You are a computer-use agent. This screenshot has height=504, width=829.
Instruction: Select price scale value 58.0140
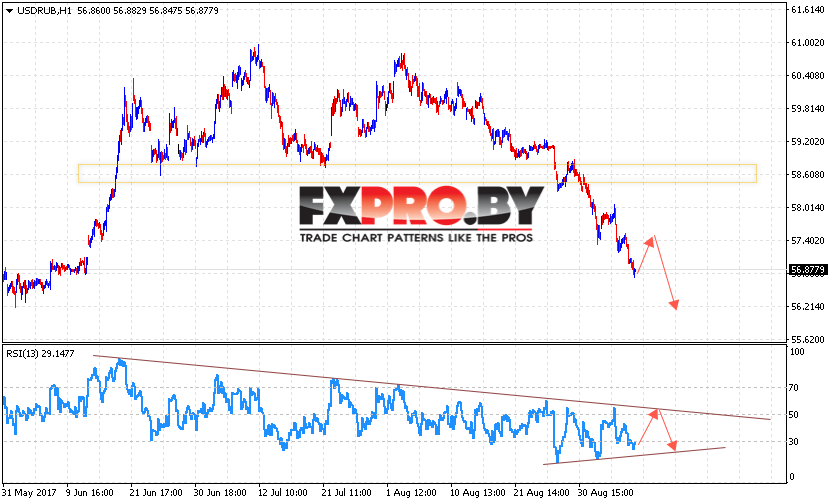pos(807,207)
